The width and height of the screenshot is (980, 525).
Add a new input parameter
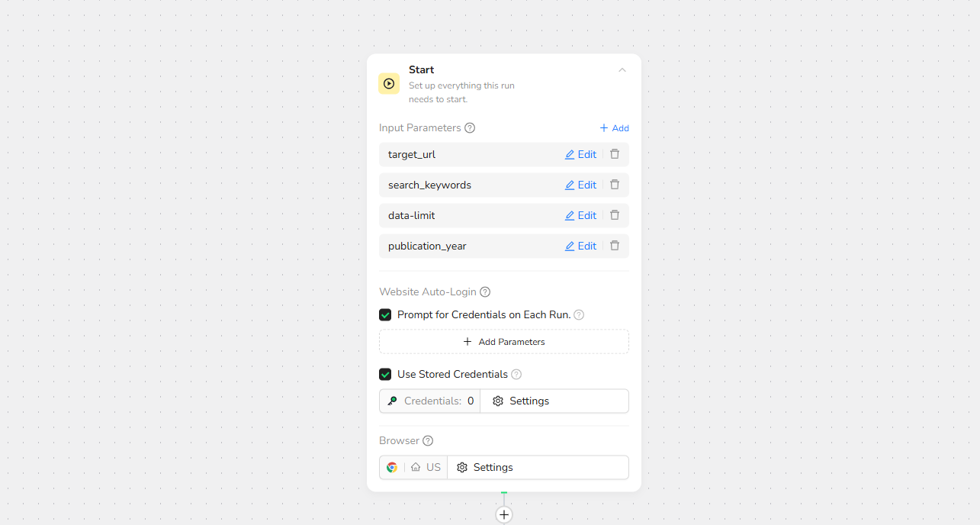click(615, 128)
